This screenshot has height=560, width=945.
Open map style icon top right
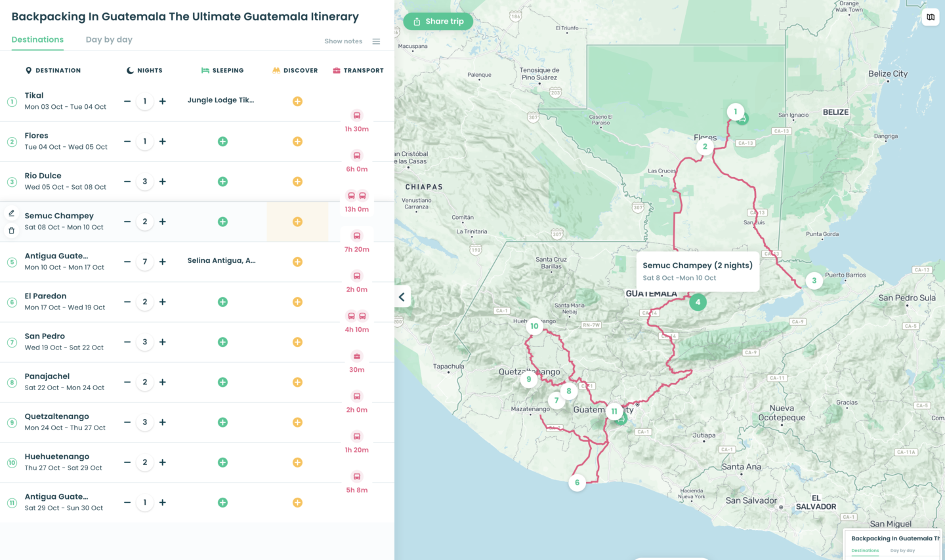click(x=930, y=17)
